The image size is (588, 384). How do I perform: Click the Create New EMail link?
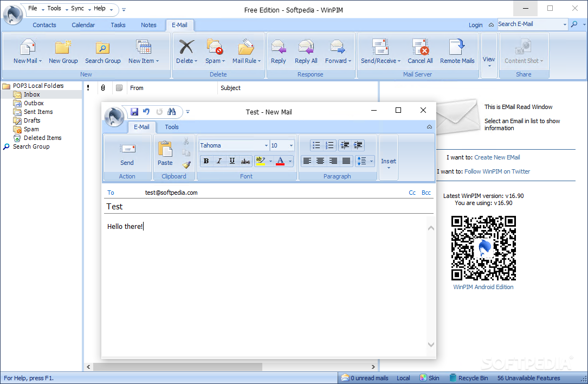pyautogui.click(x=497, y=157)
